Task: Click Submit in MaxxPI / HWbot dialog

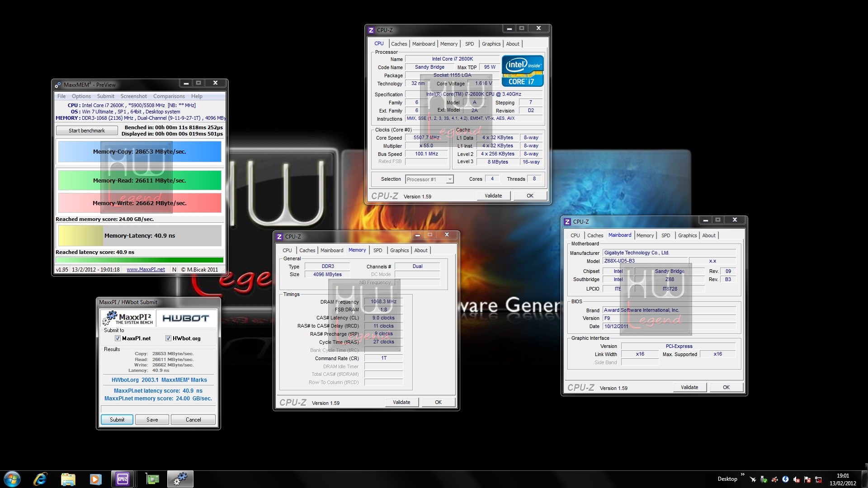Action: (117, 420)
